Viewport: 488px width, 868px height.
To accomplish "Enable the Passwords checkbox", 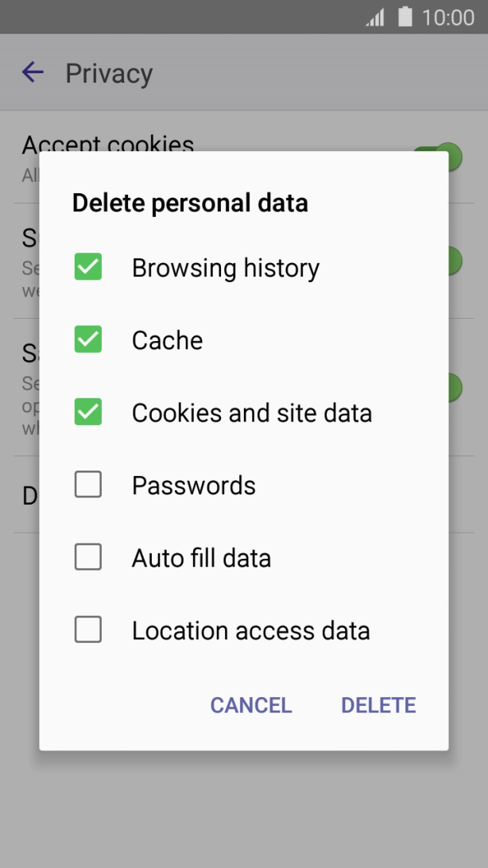I will coord(87,484).
